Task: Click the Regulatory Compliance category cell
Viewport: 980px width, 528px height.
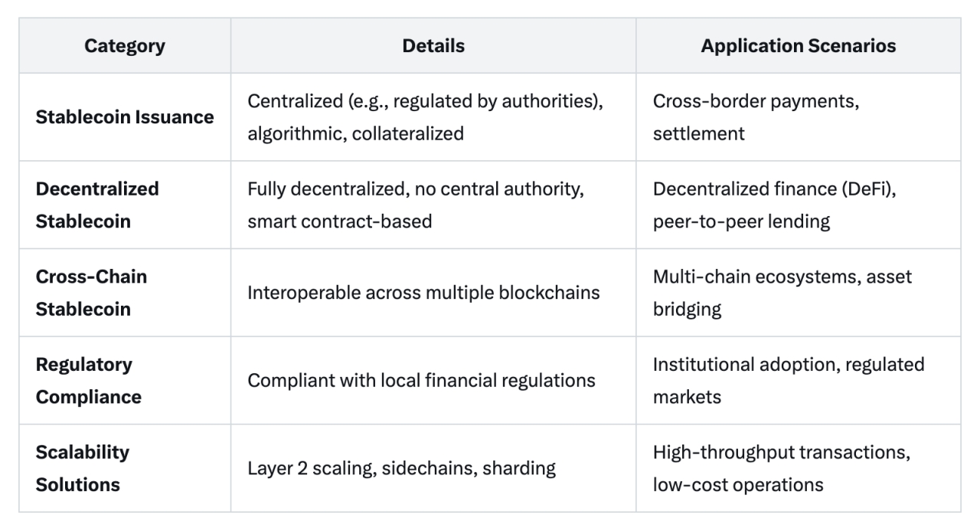Action: coord(89,381)
